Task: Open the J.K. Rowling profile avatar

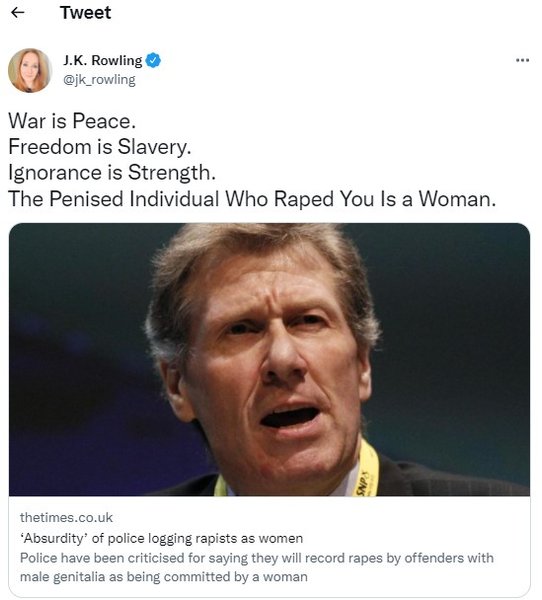Action: coord(29,70)
